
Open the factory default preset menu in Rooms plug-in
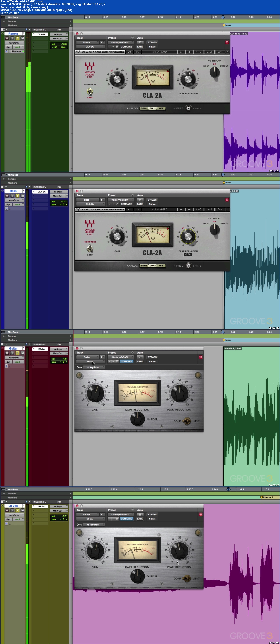click(120, 42)
